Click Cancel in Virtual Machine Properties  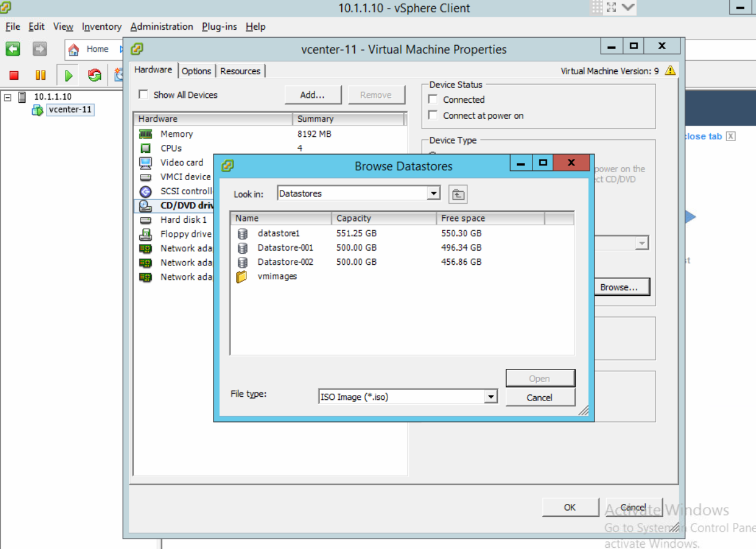[x=633, y=507]
